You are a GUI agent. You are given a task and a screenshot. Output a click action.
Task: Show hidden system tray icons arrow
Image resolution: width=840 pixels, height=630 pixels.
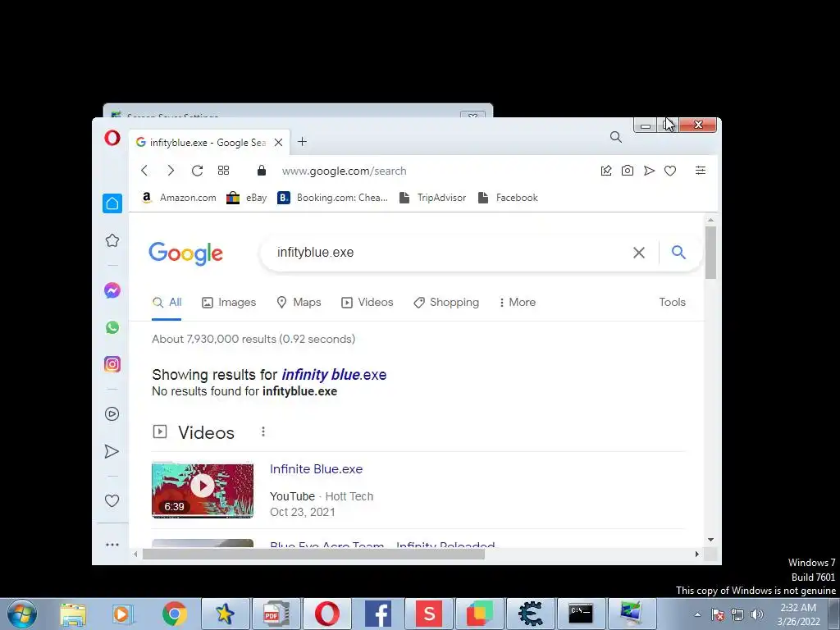tap(697, 614)
